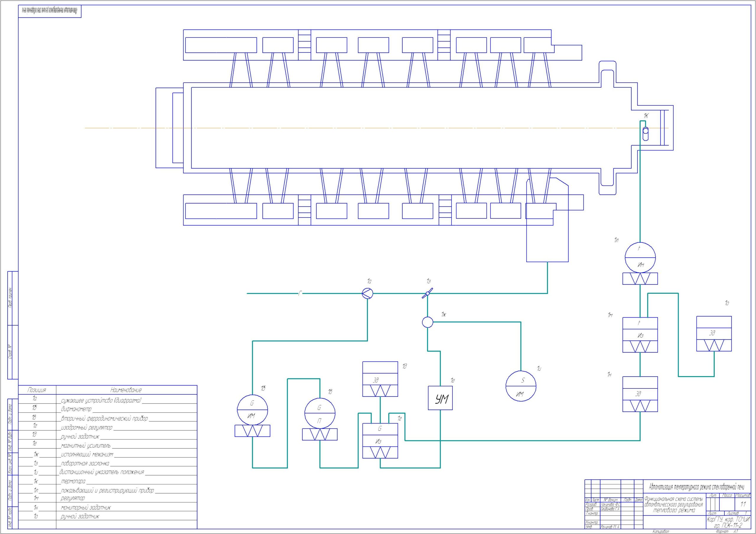The image size is (756, 534).
Task: Click the transformer symbol under circle 1б
Action: click(x=252, y=431)
